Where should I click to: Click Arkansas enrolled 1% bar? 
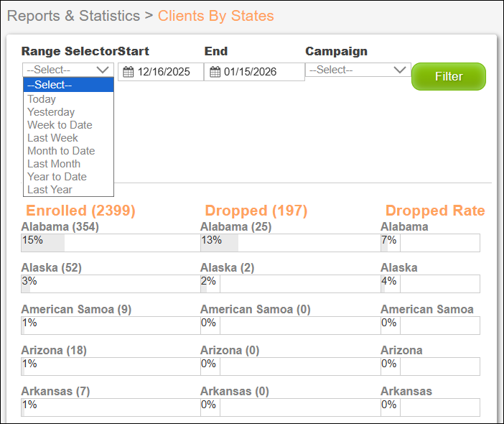(111, 407)
